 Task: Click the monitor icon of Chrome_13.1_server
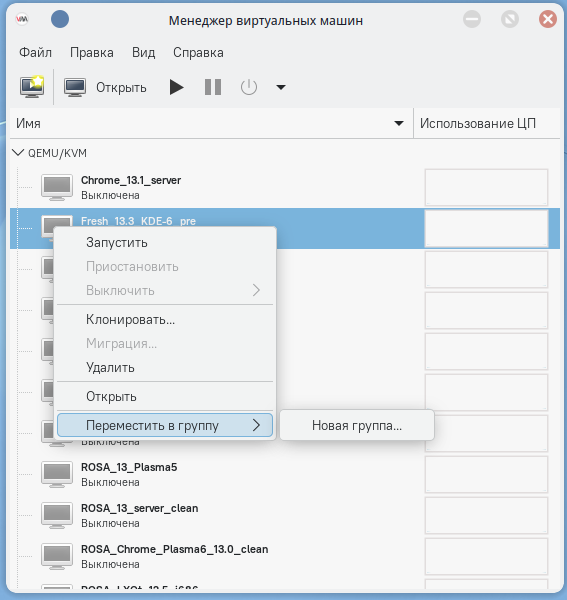(x=57, y=188)
